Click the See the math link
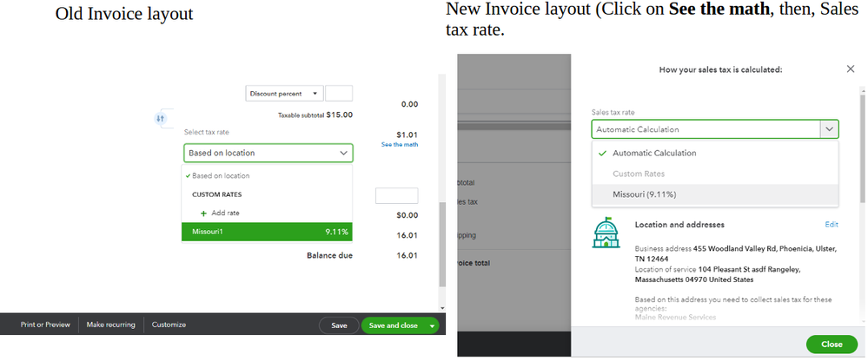 click(400, 145)
